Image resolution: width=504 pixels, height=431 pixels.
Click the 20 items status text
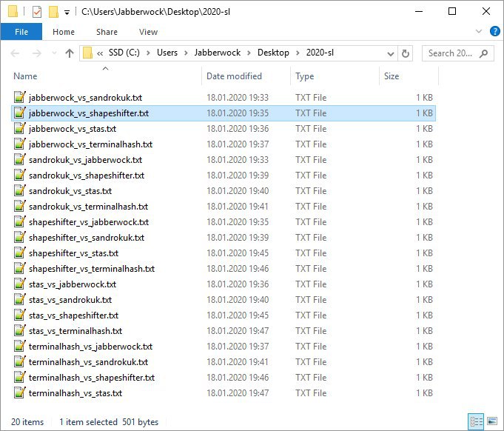click(27, 422)
